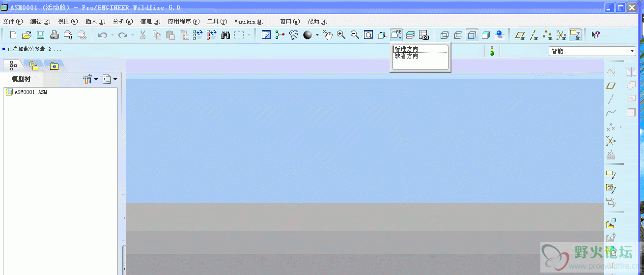Click the datum Plane tool
The image size is (644, 275).
[x=611, y=86]
